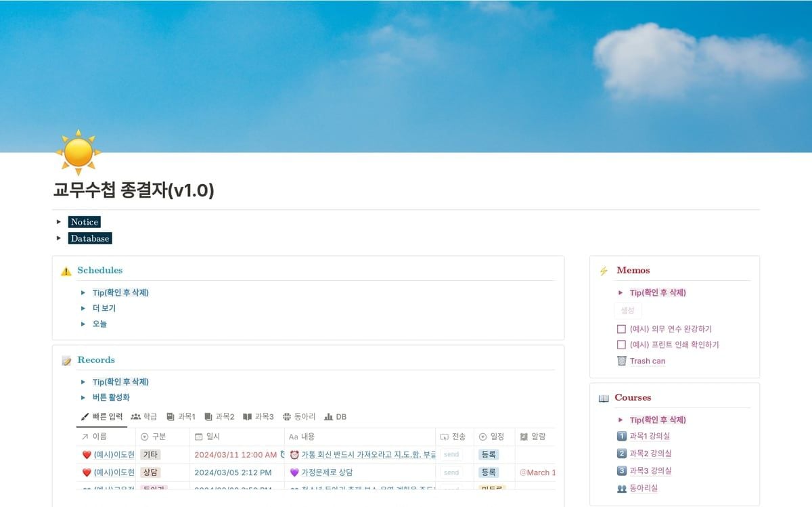Switch to the 과목2 view tab
This screenshot has width=812, height=507.
[x=219, y=417]
